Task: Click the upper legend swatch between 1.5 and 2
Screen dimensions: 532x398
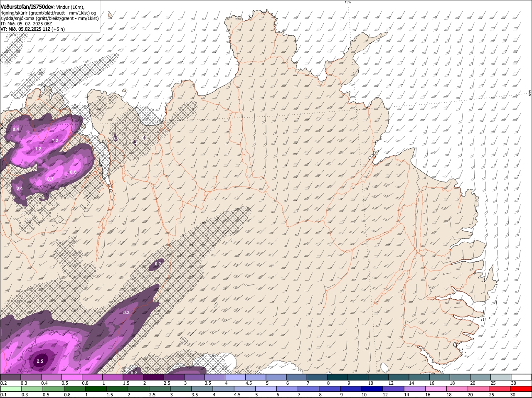Action: [x=134, y=377]
